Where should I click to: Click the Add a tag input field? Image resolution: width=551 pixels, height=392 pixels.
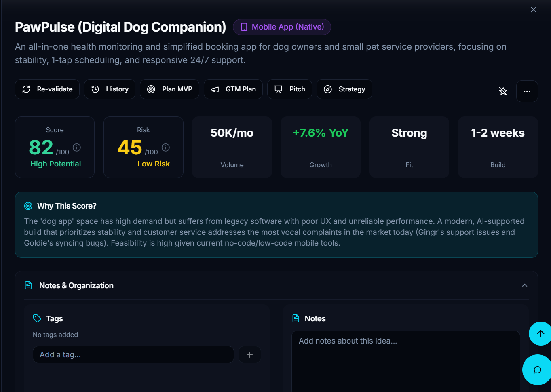pos(133,355)
